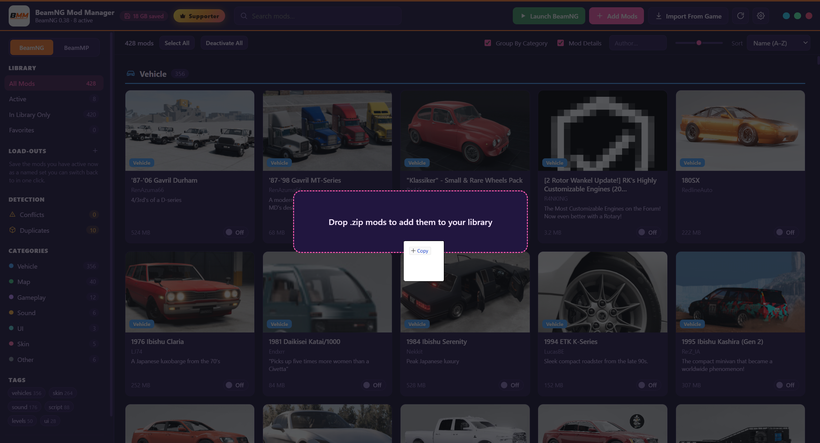Image resolution: width=820 pixels, height=443 pixels.
Task: Click Deactivate All button
Action: click(x=224, y=43)
